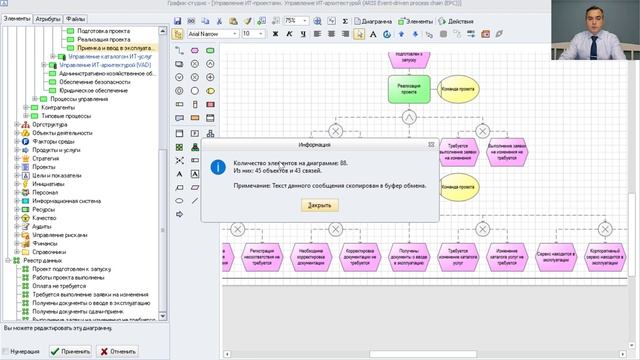Screen dimensions: 640x360
Task: Pick the plus-circle operator in palette
Action: point(210,77)
